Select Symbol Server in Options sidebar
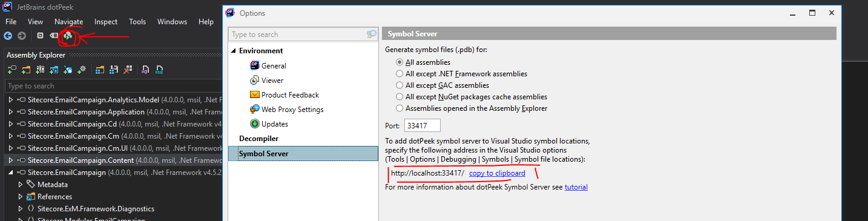 pyautogui.click(x=304, y=153)
